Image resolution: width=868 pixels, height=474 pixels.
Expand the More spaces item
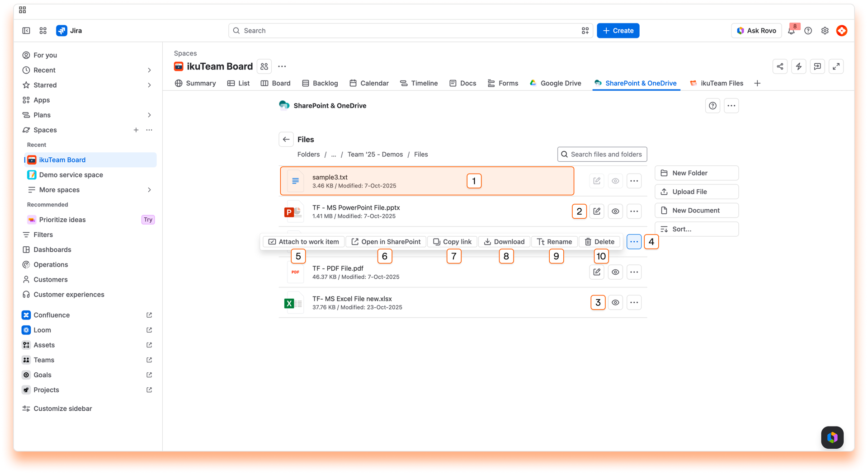coord(149,190)
